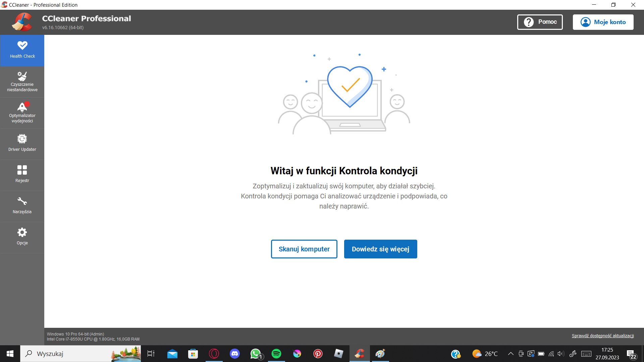Click the Dowiedz się więcej button
Screen dimensions: 644x362
(x=380, y=249)
